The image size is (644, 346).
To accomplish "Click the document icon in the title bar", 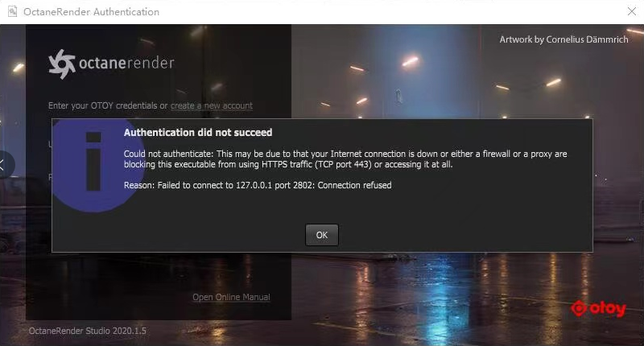I will (13, 11).
